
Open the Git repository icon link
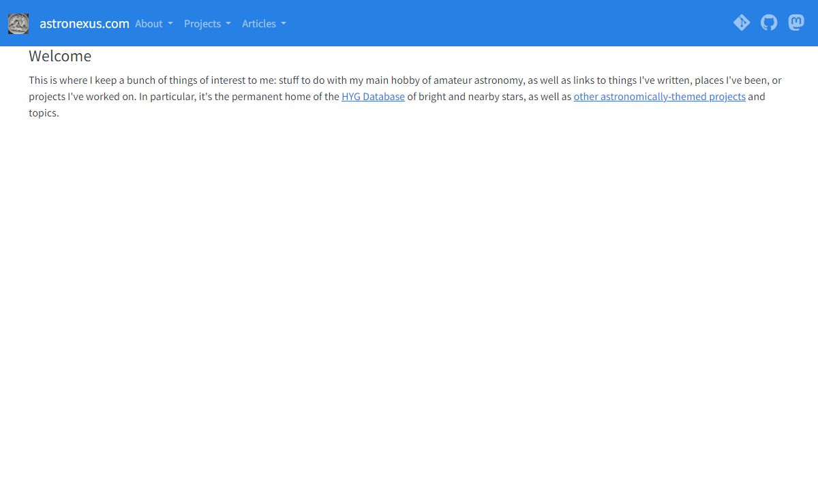[x=742, y=23]
